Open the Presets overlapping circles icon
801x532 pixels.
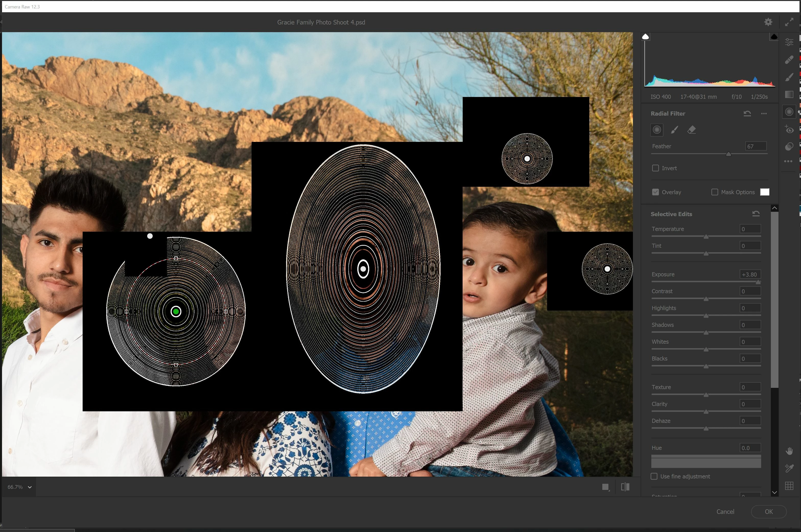(789, 146)
